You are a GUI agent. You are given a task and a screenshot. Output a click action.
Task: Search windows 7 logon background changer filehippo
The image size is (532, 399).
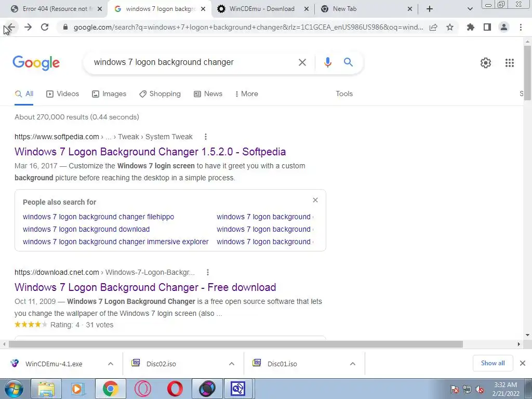(x=98, y=217)
